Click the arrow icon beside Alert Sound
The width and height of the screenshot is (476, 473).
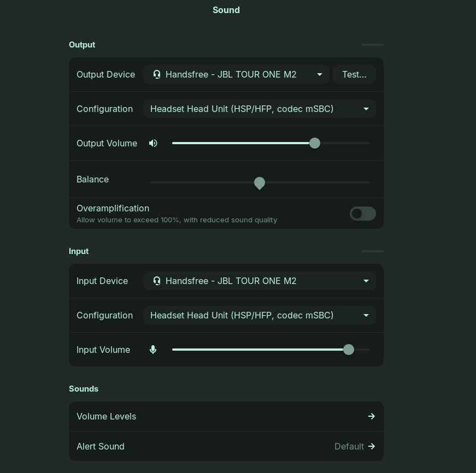372,446
